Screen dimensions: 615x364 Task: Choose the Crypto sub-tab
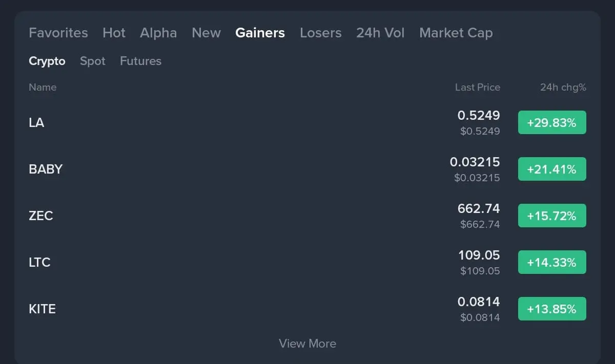pos(47,61)
